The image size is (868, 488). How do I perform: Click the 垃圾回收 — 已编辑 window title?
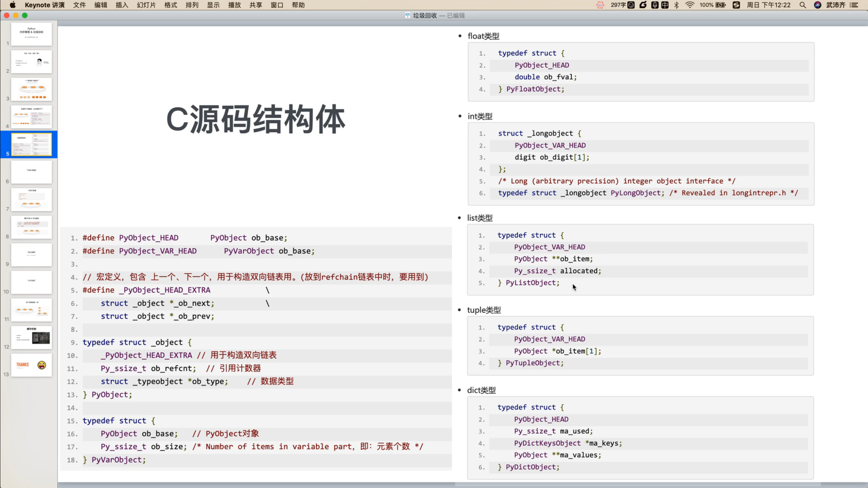439,15
